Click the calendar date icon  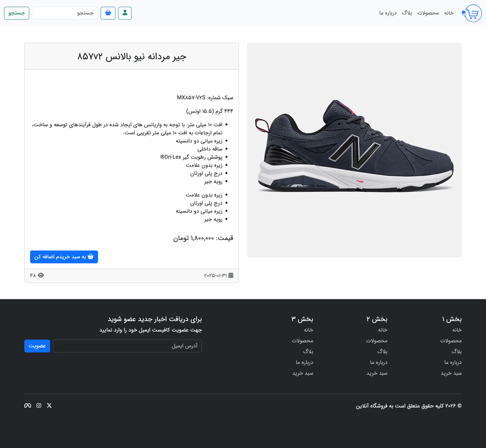click(x=231, y=275)
